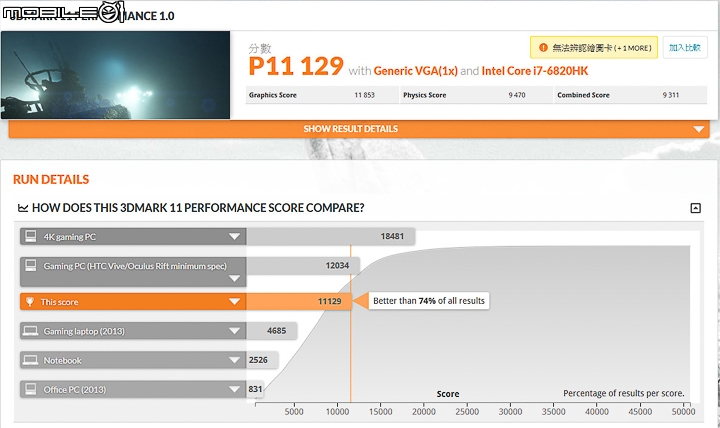
Task: Expand SHOW RESULT DETAILS bar
Action: click(359, 129)
